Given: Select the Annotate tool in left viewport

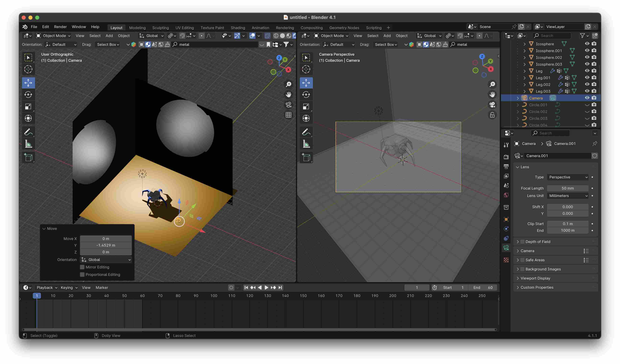Looking at the screenshot, I should pos(28,132).
